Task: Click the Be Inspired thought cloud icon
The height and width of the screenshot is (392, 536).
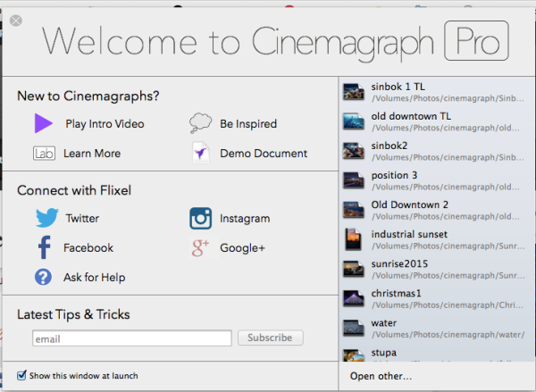Action: coord(200,122)
